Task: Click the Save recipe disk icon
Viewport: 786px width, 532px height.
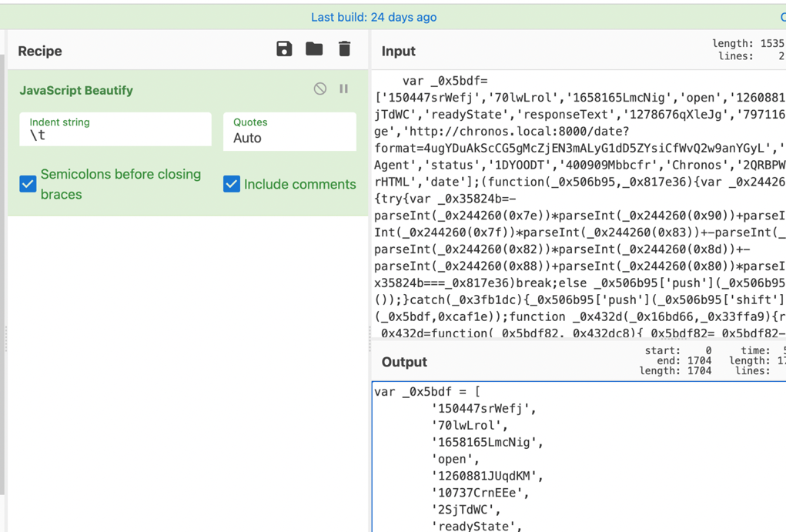Action: [284, 49]
